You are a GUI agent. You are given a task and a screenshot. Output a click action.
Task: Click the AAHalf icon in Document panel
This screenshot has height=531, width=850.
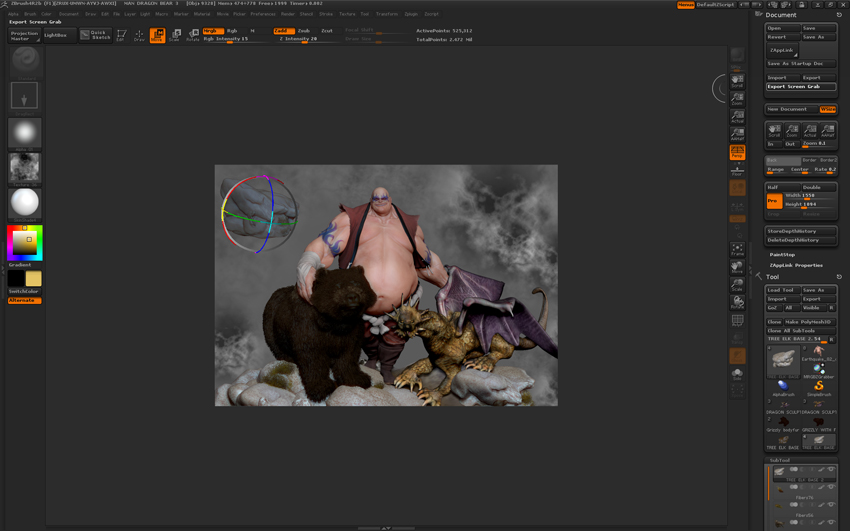[x=828, y=130]
